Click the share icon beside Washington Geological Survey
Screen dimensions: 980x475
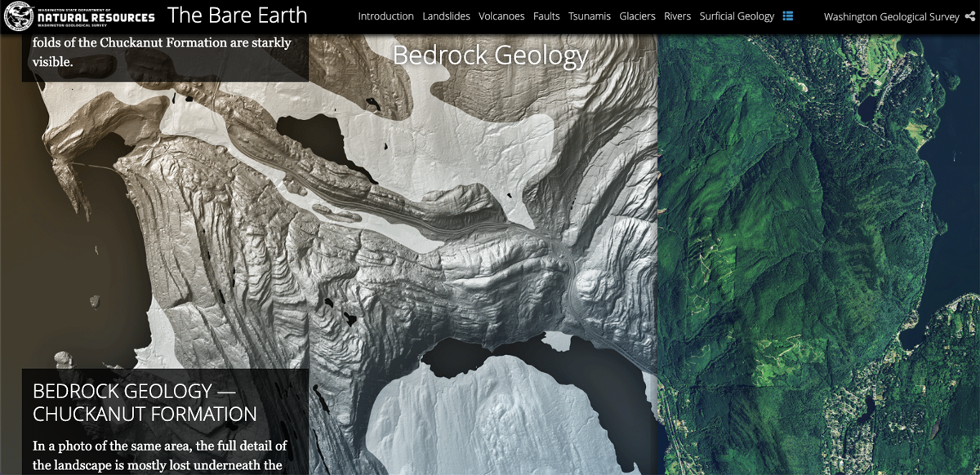coord(969,16)
